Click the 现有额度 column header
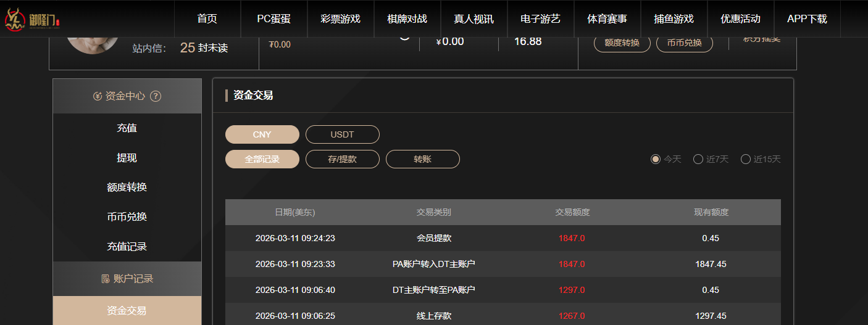The height and width of the screenshot is (325, 868). point(711,212)
